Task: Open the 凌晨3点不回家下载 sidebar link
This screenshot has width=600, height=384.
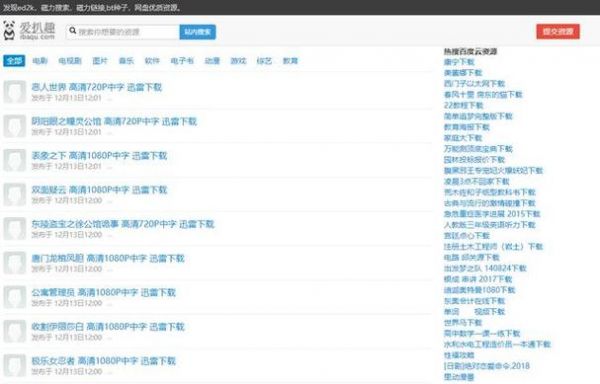Action: (x=476, y=181)
